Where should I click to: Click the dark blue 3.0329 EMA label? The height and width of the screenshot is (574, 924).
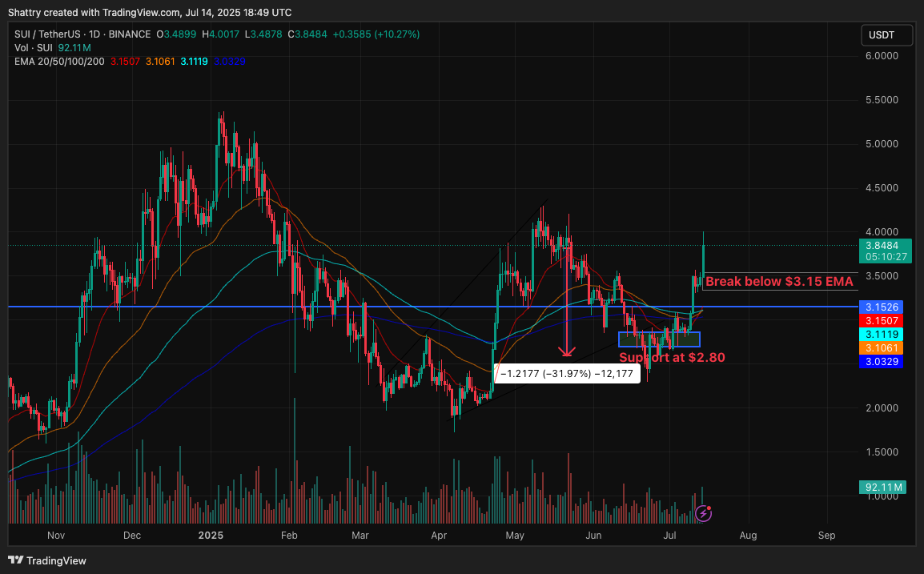point(881,362)
